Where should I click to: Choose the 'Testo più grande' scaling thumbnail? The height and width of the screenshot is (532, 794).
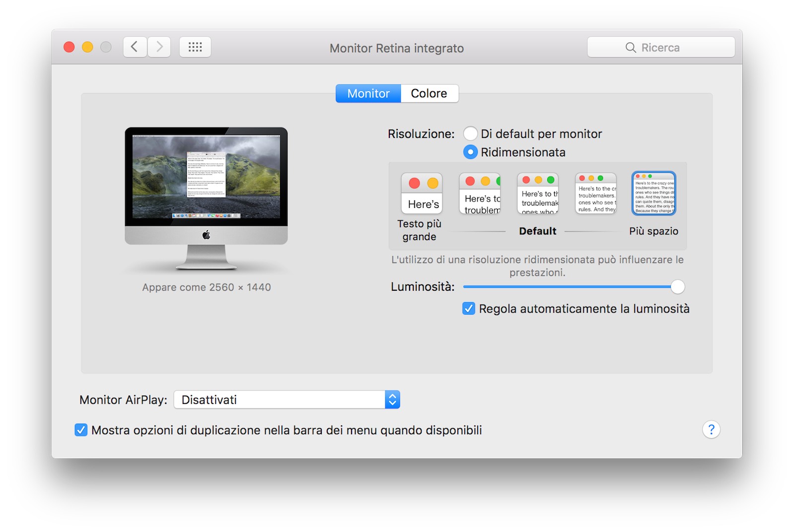[x=422, y=193]
